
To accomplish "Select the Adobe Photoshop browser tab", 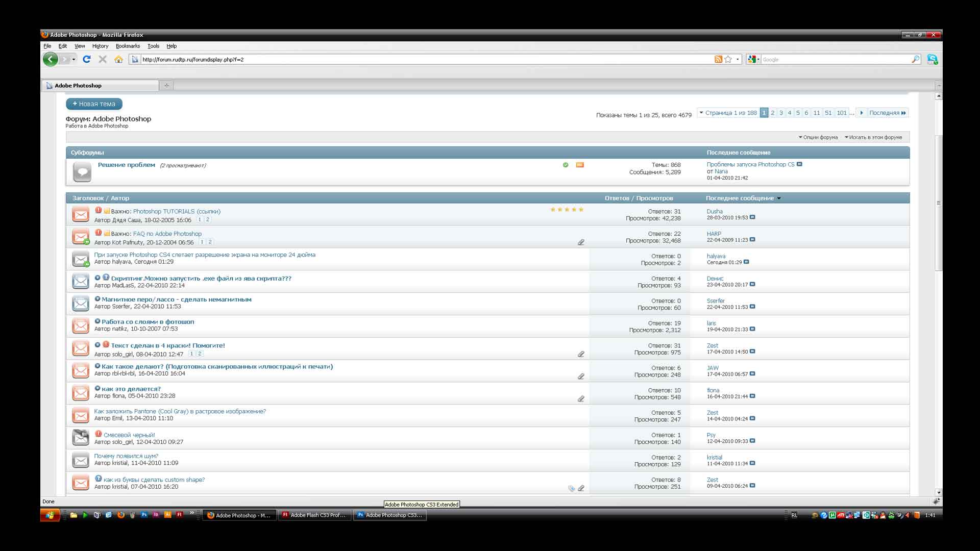I will [100, 85].
